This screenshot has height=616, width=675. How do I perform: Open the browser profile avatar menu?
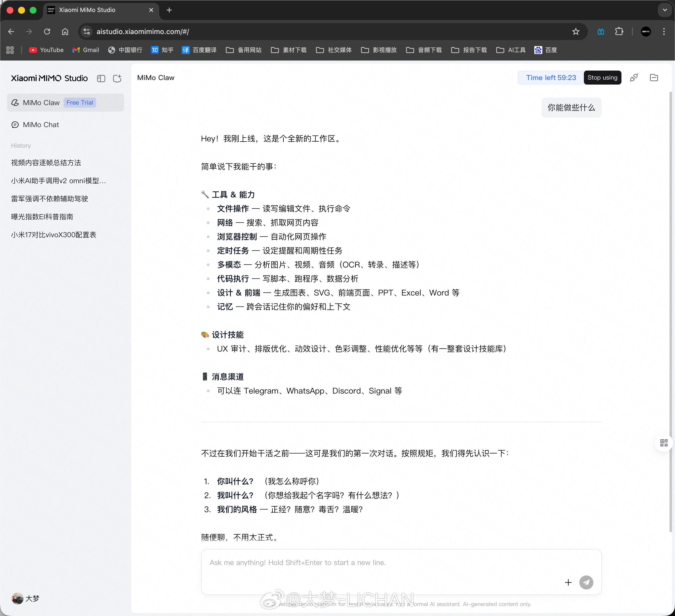(646, 32)
